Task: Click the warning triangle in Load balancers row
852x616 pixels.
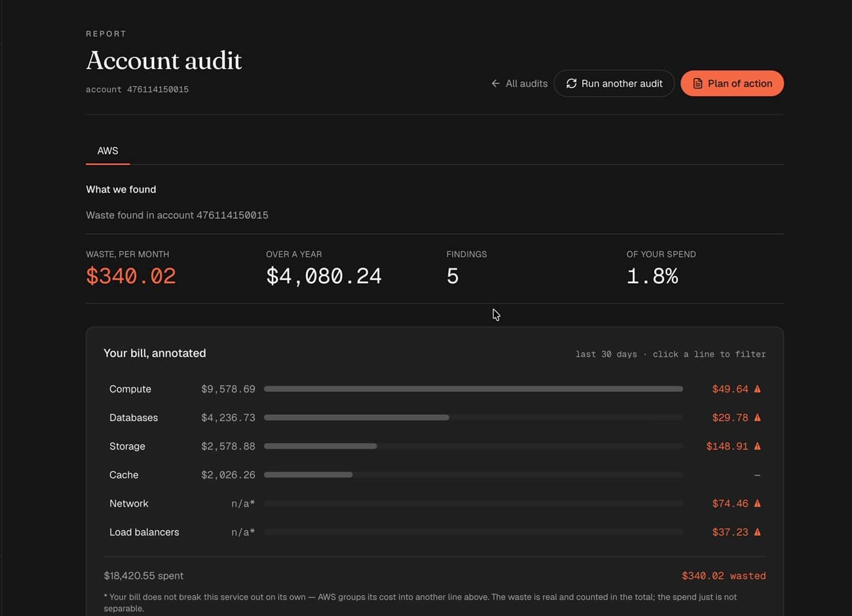Action: (757, 532)
